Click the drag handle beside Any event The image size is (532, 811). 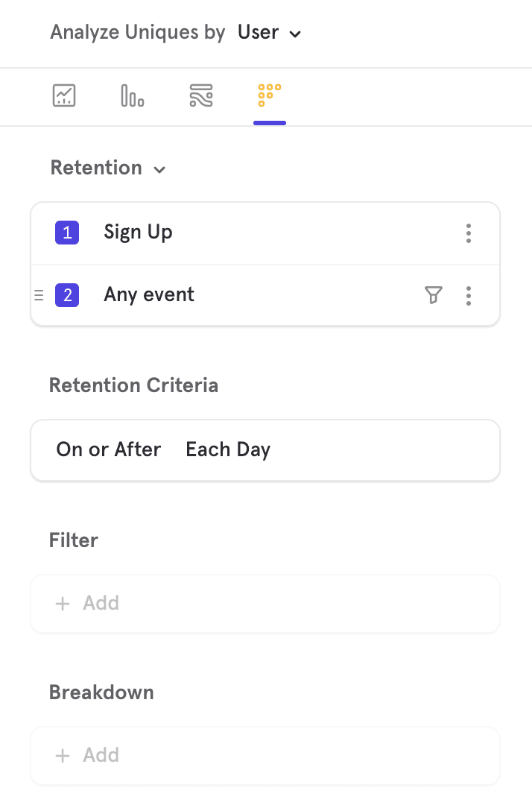point(39,295)
